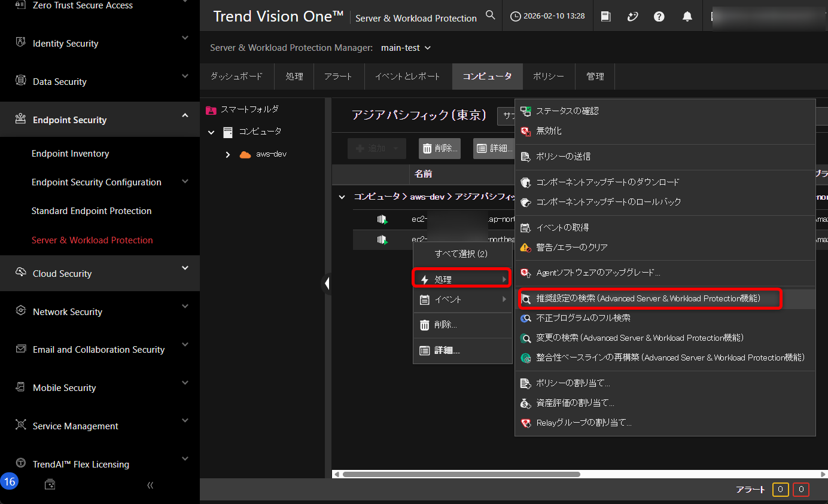Image resolution: width=828 pixels, height=504 pixels.
Task: Click the pink スマートフォルダ folder icon
Action: coord(211,109)
